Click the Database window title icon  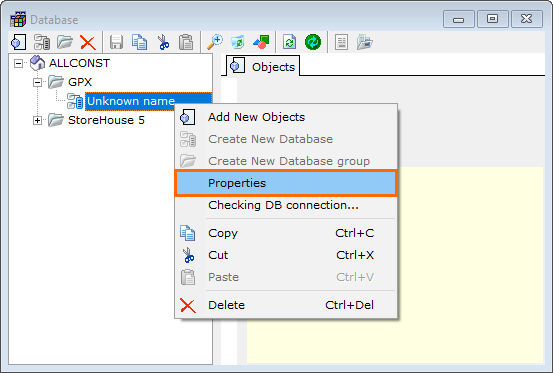pos(18,19)
